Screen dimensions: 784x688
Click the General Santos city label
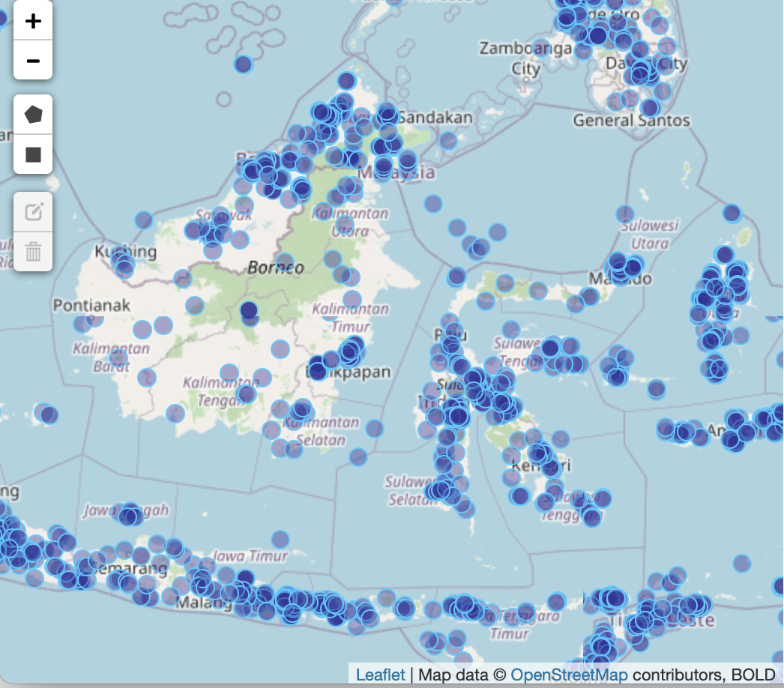pos(631,120)
